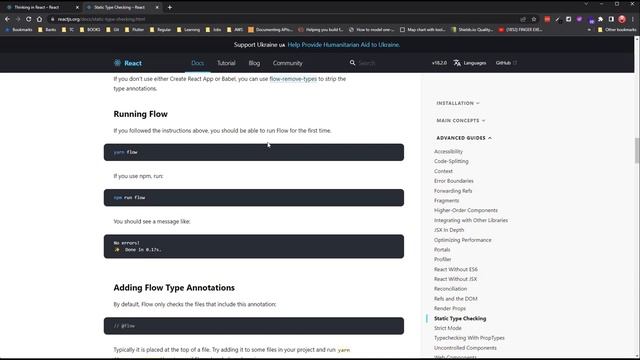Screen dimensions: 640x360
Task: Open the Typechecking With PropTypes guide
Action: (x=469, y=338)
